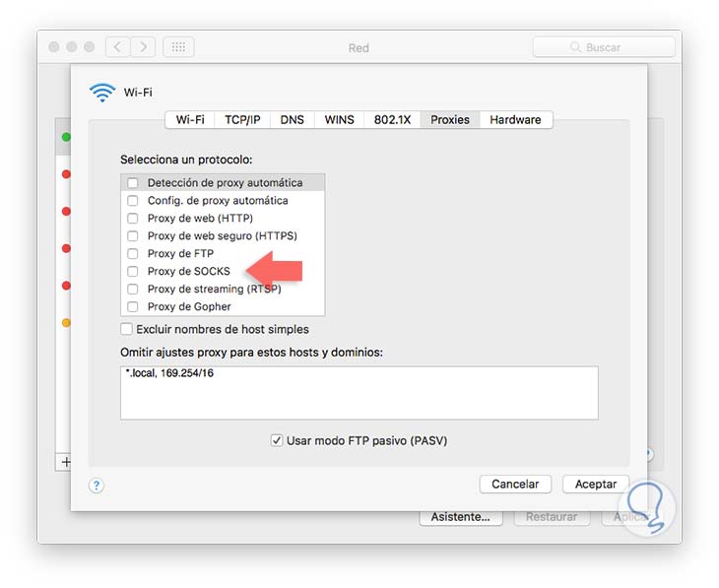The image size is (719, 588).
Task: Toggle the Proxy de FTP checkbox
Action: [133, 254]
